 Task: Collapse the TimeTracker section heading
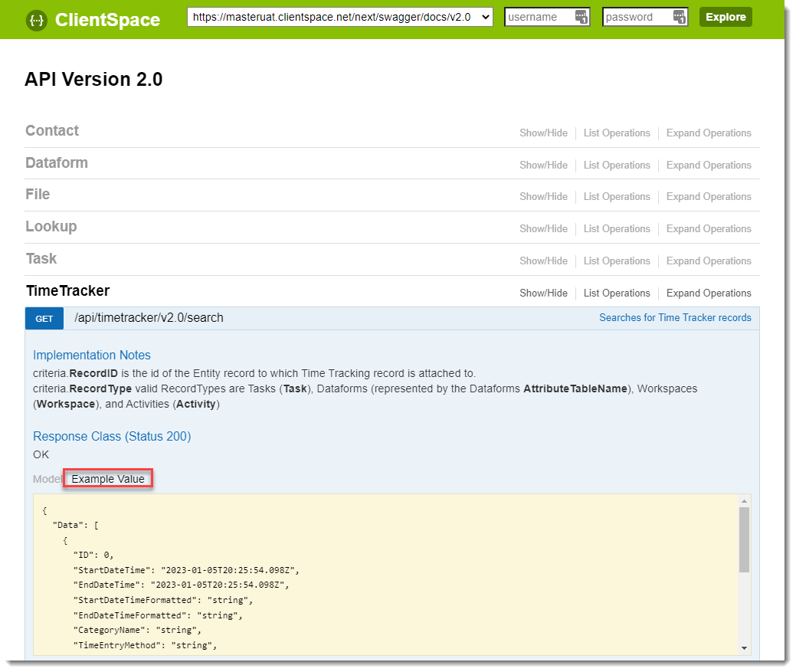pyautogui.click(x=67, y=291)
